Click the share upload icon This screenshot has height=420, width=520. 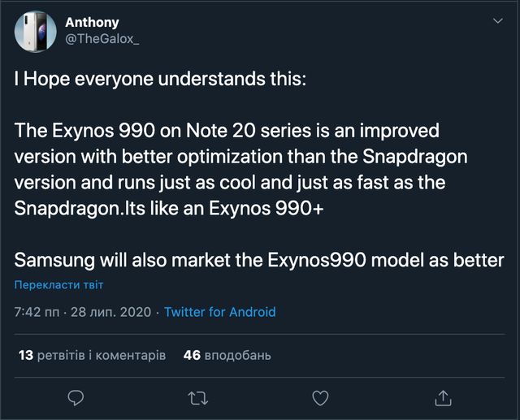(444, 397)
